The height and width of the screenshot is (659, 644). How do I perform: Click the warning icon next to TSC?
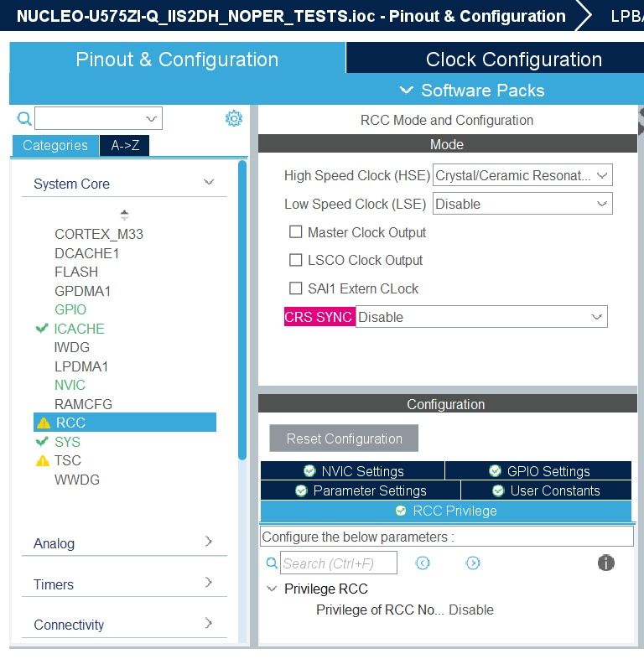point(43,460)
